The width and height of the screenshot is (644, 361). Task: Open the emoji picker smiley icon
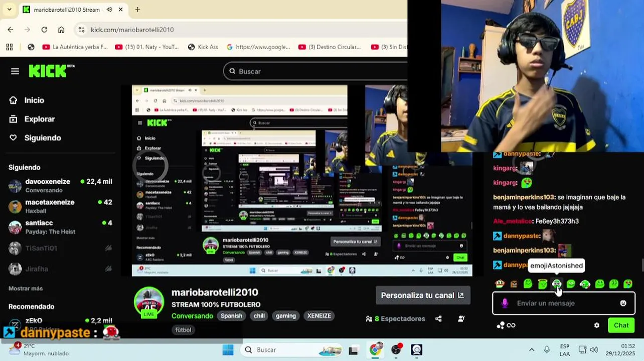(x=623, y=303)
